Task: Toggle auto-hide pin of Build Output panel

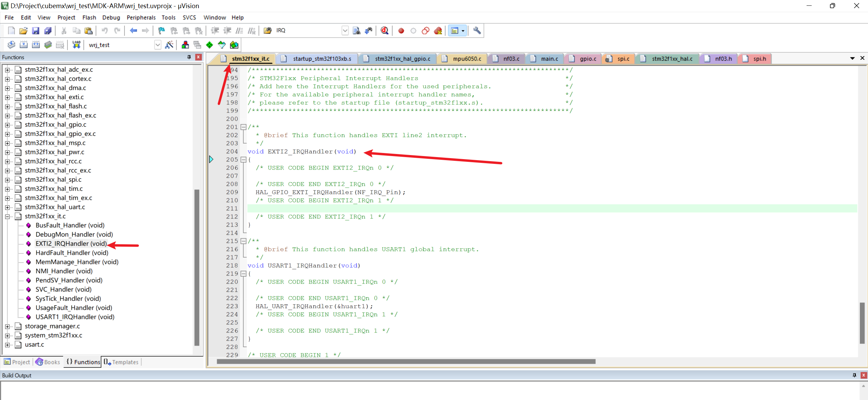Action: click(x=854, y=375)
